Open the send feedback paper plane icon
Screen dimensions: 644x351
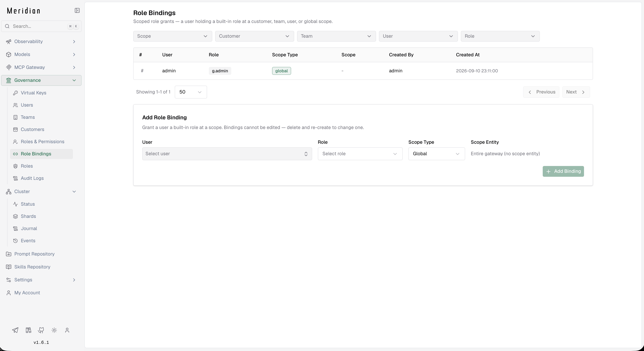click(15, 330)
